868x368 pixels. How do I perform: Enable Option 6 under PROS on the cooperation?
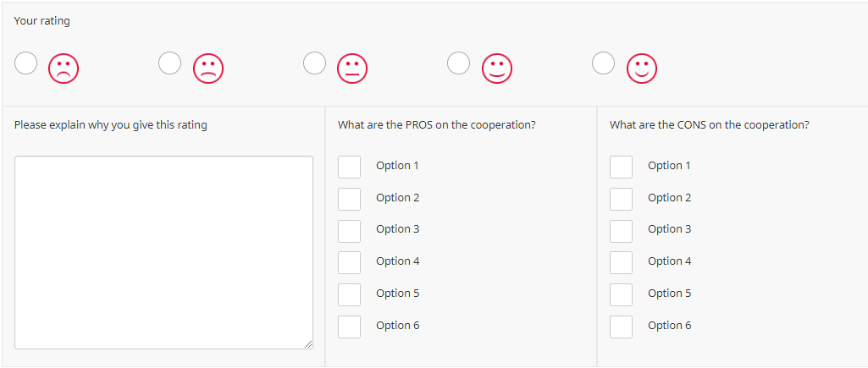(x=349, y=327)
